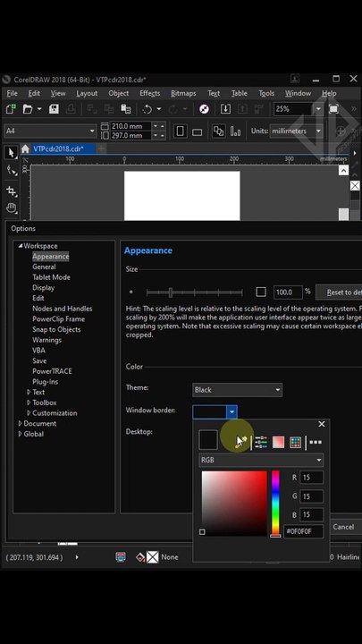Expand the Toolbox tree node
The width and height of the screenshot is (362, 644).
[29, 402]
